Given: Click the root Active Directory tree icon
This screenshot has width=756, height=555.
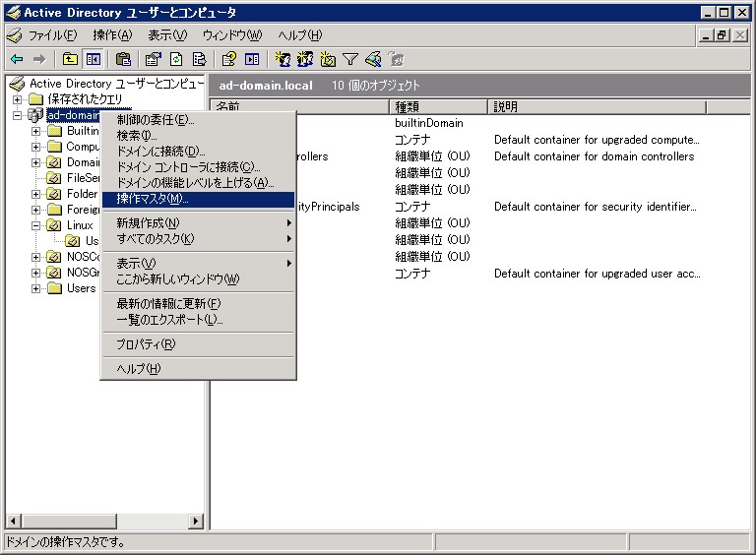Looking at the screenshot, I should [x=17, y=84].
